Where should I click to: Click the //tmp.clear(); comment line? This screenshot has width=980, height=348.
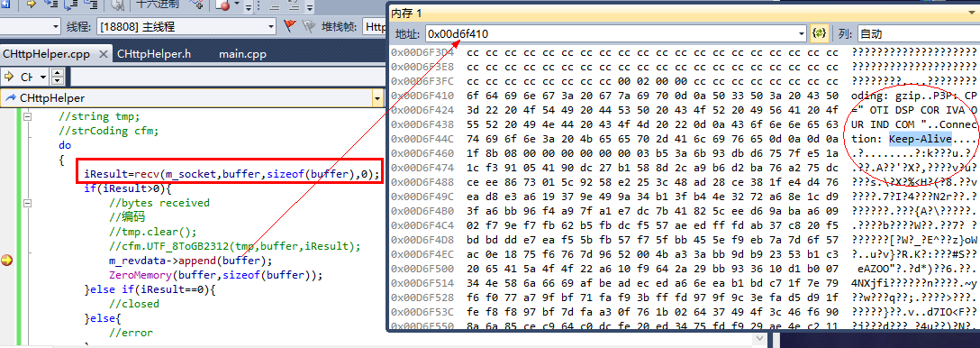click(152, 232)
